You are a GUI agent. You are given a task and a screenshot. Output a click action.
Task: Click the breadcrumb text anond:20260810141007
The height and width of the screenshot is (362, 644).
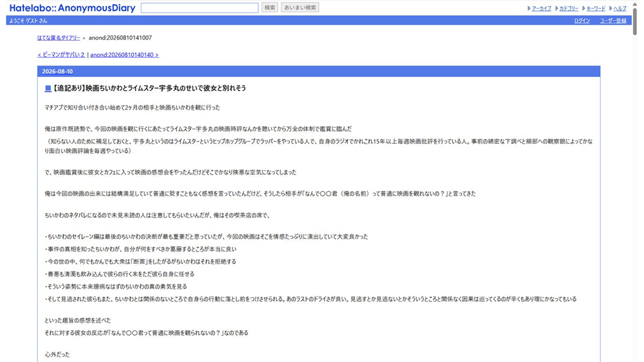pyautogui.click(x=120, y=38)
